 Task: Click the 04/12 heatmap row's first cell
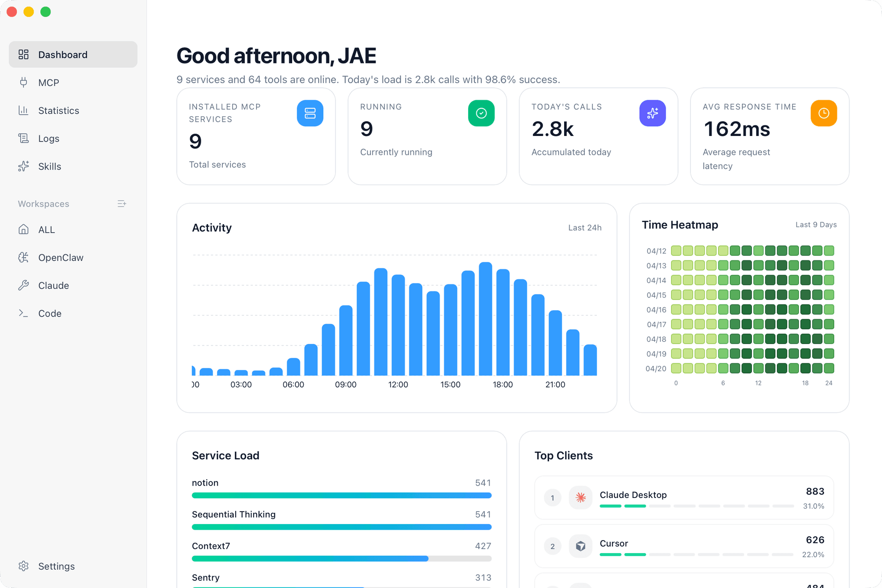point(676,251)
